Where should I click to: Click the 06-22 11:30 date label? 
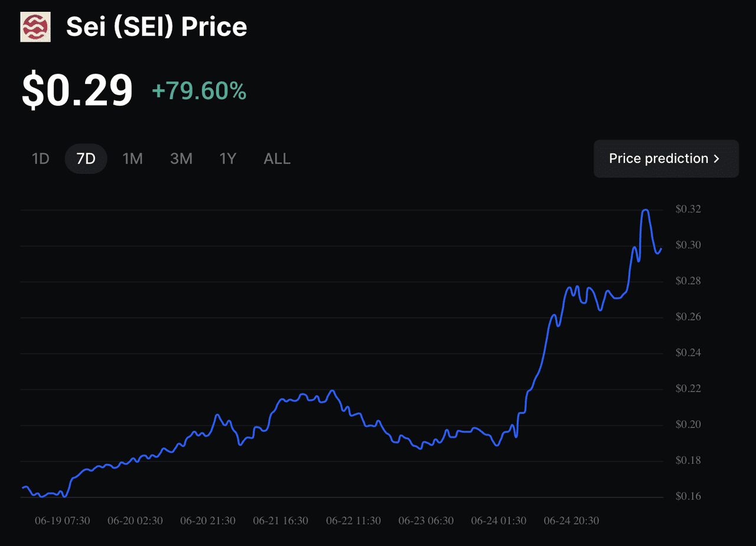tap(353, 521)
